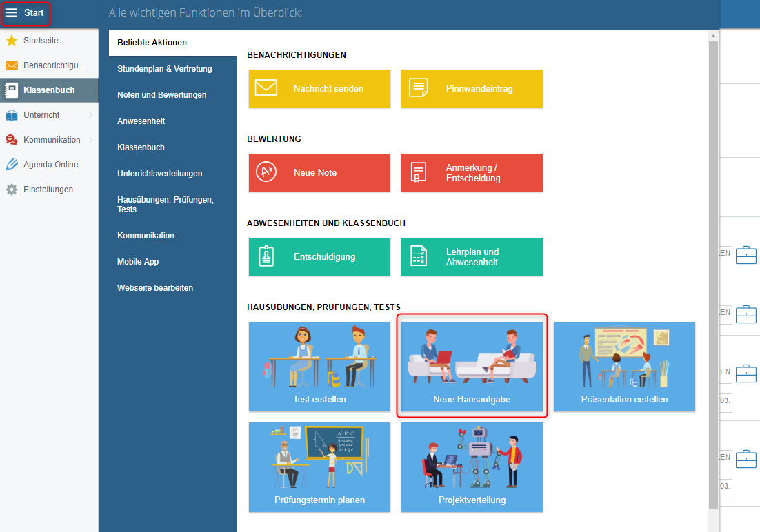The image size is (760, 532).
Task: Click the envelope icon on Nachricht senden tile
Action: point(266,88)
